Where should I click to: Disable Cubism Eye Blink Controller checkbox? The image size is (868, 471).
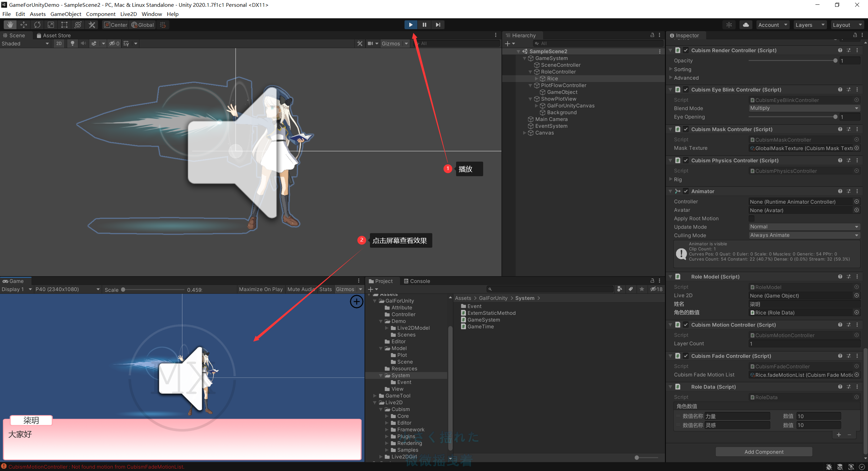point(686,90)
